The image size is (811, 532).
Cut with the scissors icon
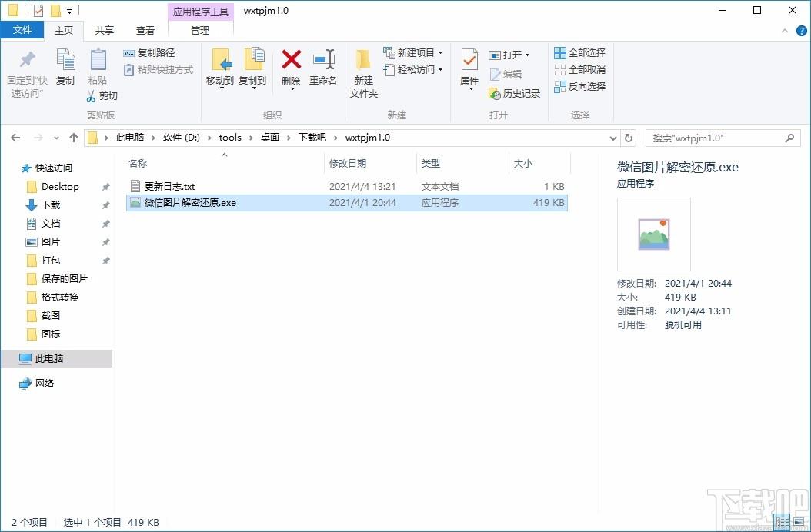tap(102, 95)
